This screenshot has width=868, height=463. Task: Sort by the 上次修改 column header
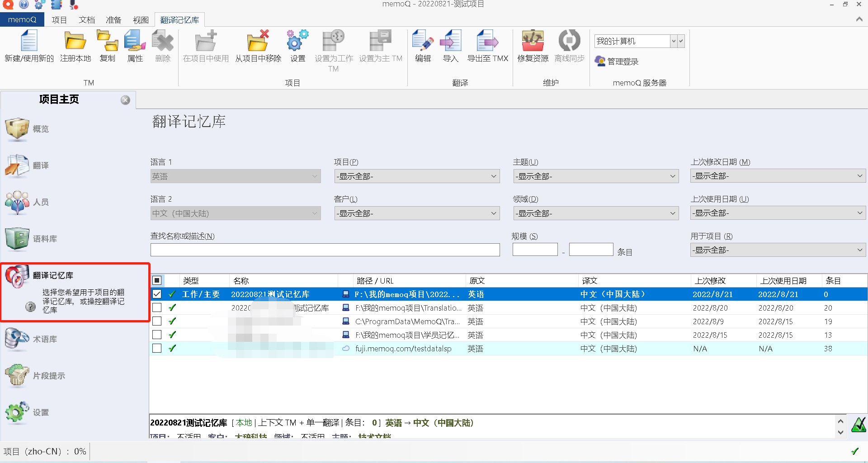coord(723,280)
